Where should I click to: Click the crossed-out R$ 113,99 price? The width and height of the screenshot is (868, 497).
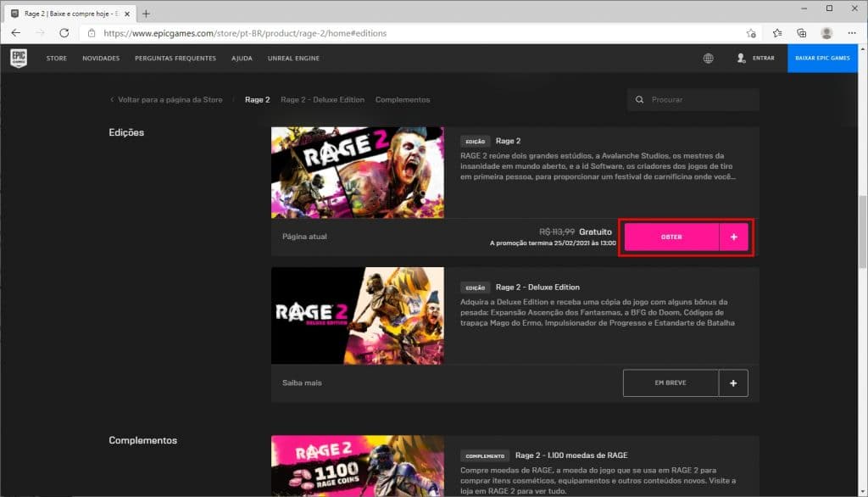tap(557, 232)
